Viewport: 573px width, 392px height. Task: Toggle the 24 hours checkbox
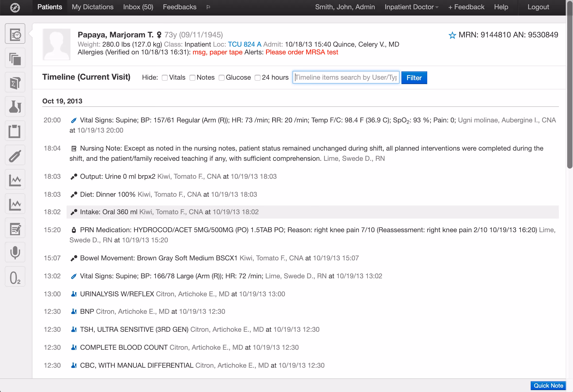(x=258, y=78)
